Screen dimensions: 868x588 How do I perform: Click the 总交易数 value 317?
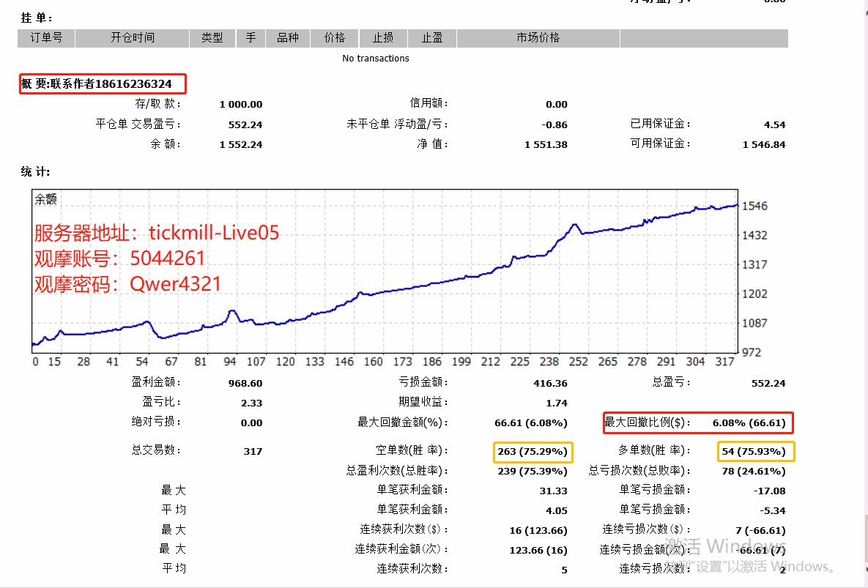[x=253, y=451]
